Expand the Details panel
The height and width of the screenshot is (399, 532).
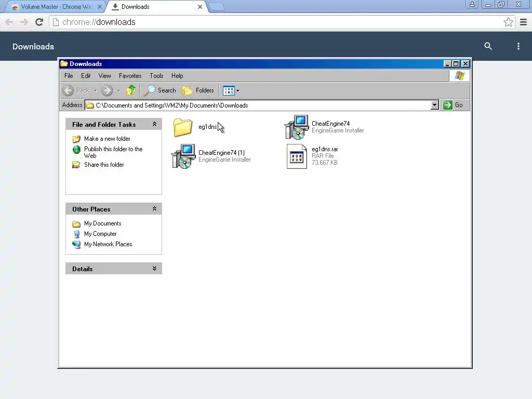[154, 269]
